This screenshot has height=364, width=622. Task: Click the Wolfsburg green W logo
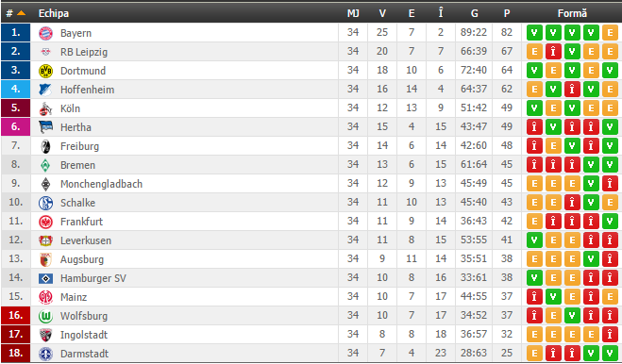click(45, 316)
